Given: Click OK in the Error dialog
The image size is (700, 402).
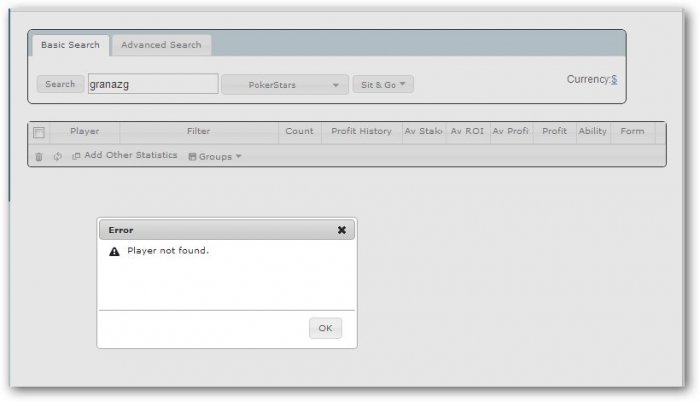Looking at the screenshot, I should [325, 328].
